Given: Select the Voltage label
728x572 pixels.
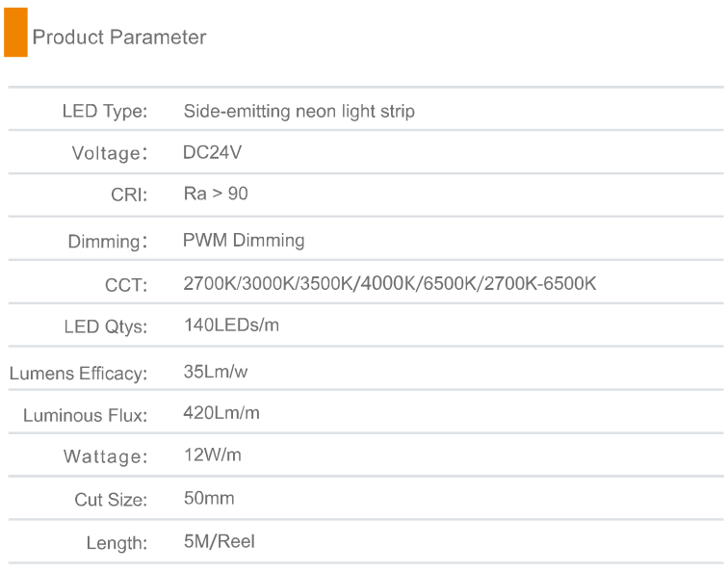Looking at the screenshot, I should pyautogui.click(x=110, y=153).
